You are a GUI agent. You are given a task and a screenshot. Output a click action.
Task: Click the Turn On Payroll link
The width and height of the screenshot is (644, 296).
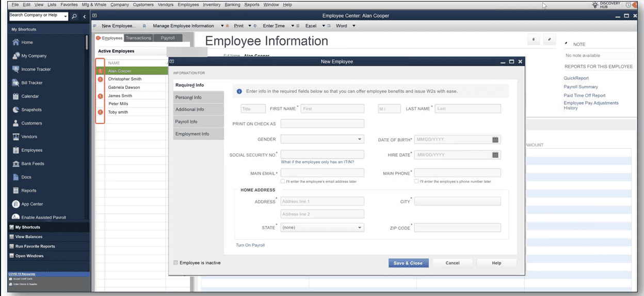[x=250, y=245]
